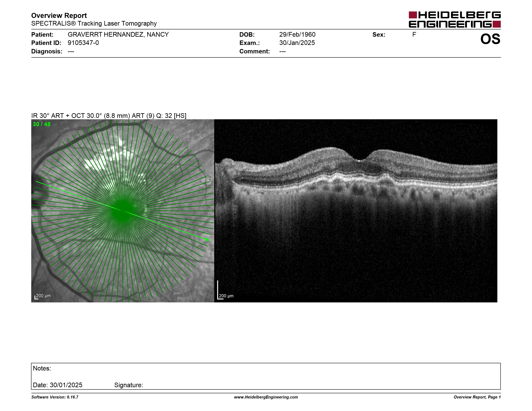The height and width of the screenshot is (411, 532).
Task: Click the 200 µm scale marker on fundus image
Action: tap(43, 296)
